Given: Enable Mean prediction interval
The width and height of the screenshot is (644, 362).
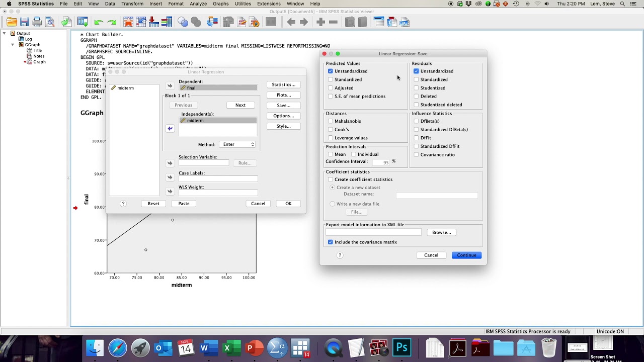Looking at the screenshot, I should point(330,154).
